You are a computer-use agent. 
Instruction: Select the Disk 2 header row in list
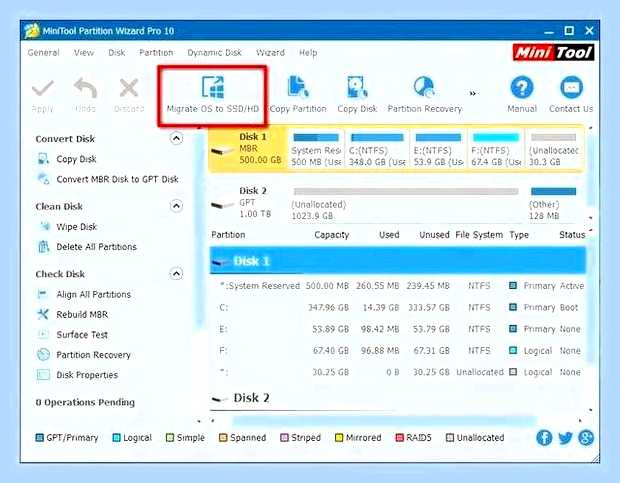398,398
